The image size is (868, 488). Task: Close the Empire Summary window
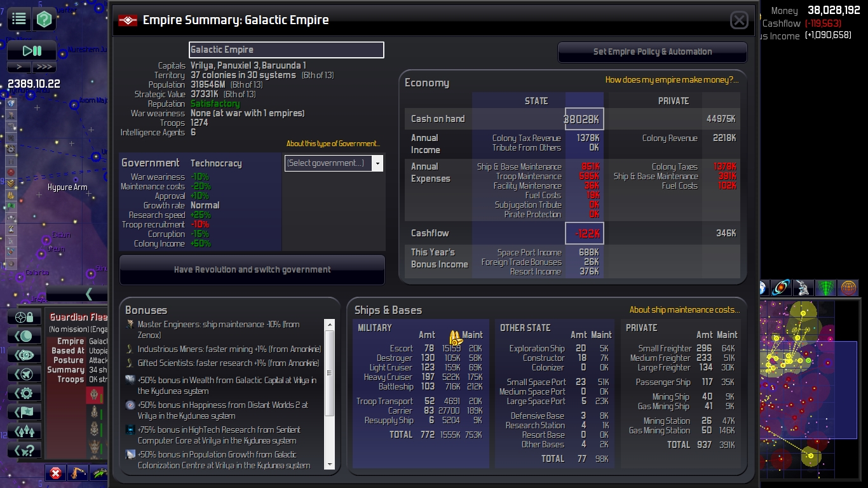tap(739, 20)
